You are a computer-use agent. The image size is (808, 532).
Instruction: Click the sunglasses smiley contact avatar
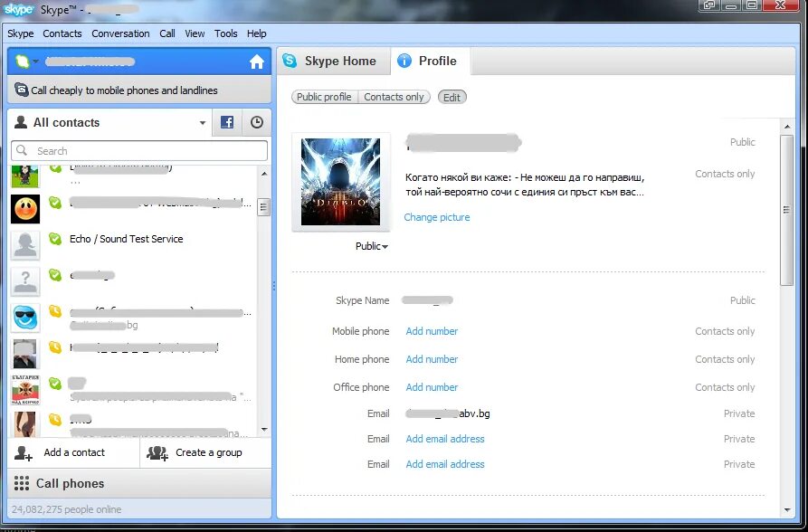pos(25,318)
